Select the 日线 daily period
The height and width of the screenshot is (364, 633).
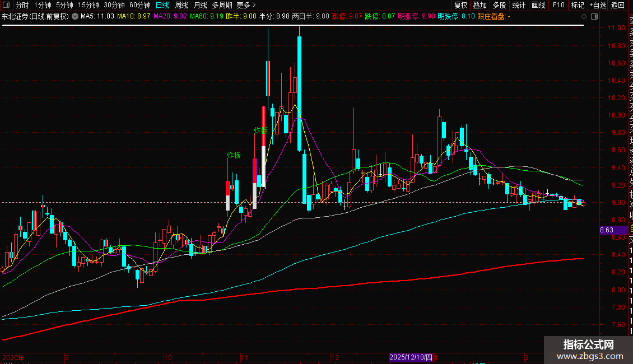pos(162,5)
